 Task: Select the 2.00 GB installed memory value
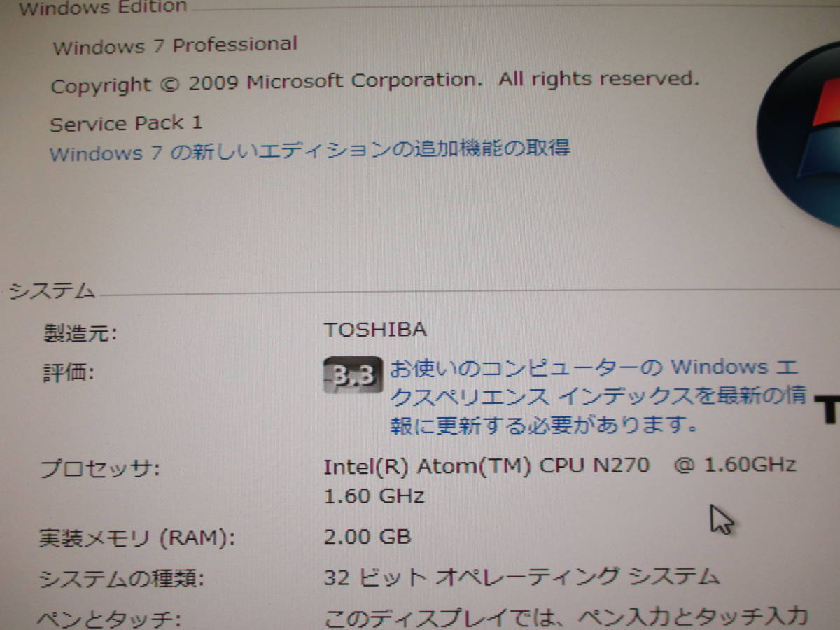[x=367, y=537]
